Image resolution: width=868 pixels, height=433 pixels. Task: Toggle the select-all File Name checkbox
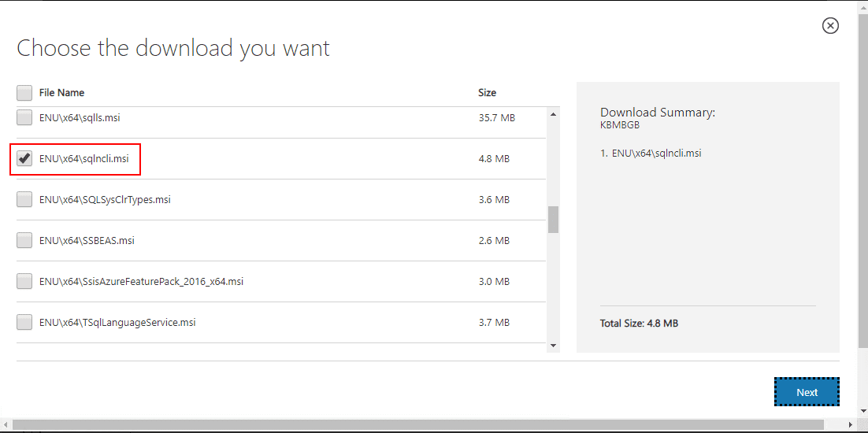coord(24,92)
